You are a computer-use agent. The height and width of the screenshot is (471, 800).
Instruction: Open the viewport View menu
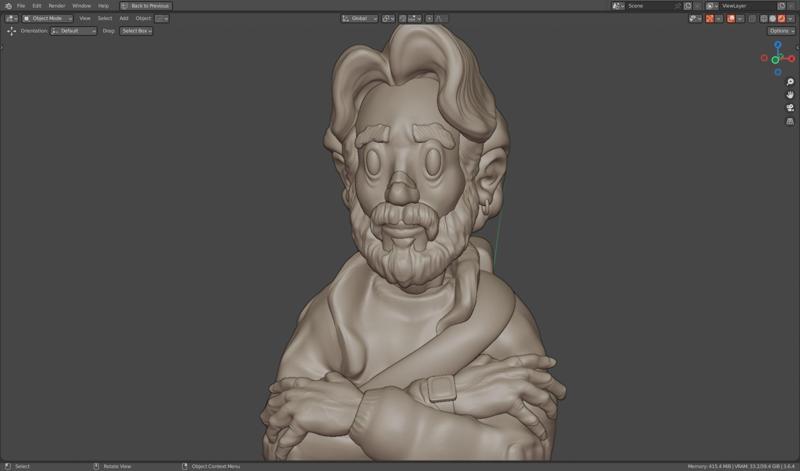tap(85, 18)
